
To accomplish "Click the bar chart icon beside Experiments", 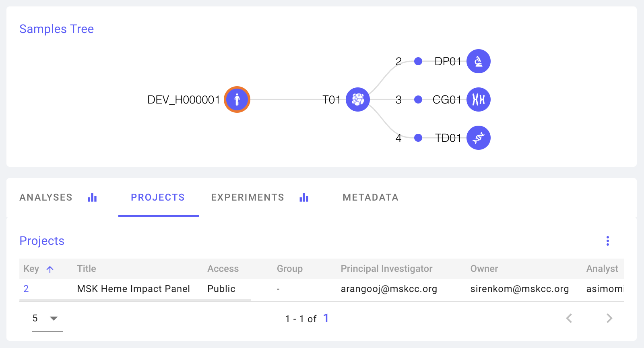I will (304, 197).
